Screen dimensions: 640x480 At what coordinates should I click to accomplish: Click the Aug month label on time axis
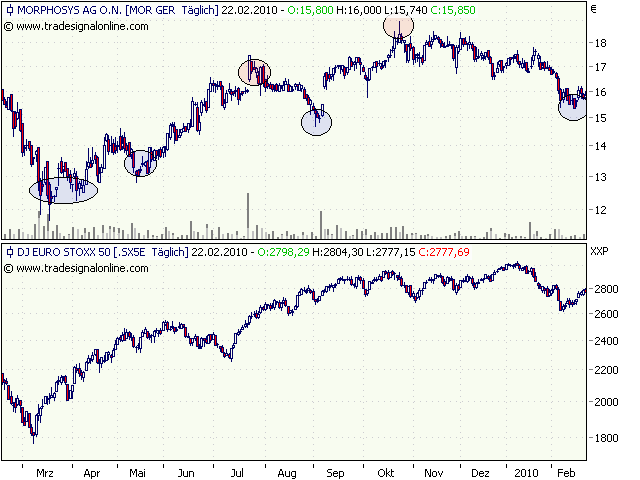pyautogui.click(x=287, y=473)
